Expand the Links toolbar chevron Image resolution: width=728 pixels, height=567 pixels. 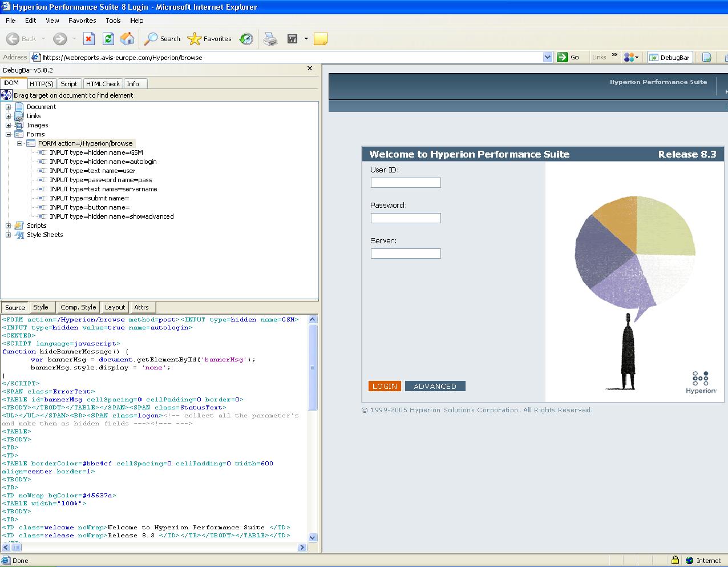(614, 55)
